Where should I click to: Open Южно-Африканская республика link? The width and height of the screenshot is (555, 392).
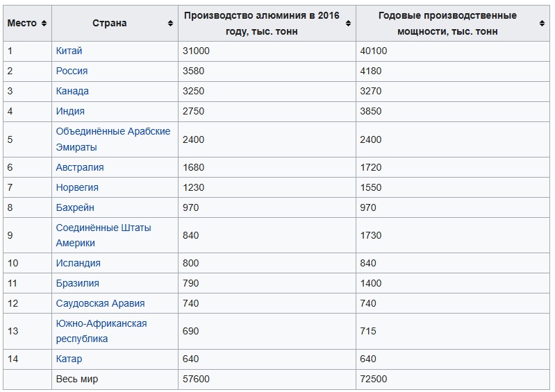pos(101,331)
